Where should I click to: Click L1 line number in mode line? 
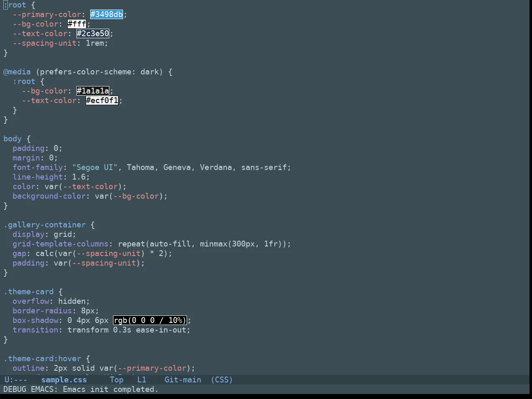click(x=142, y=380)
